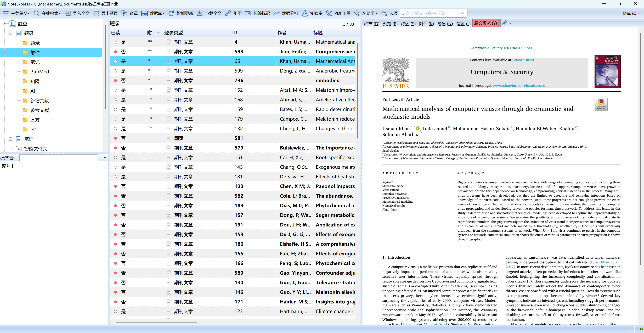Viewport: 644px width, 333px height.
Task: Open the AI助手 assistant
Action: tap(365, 13)
